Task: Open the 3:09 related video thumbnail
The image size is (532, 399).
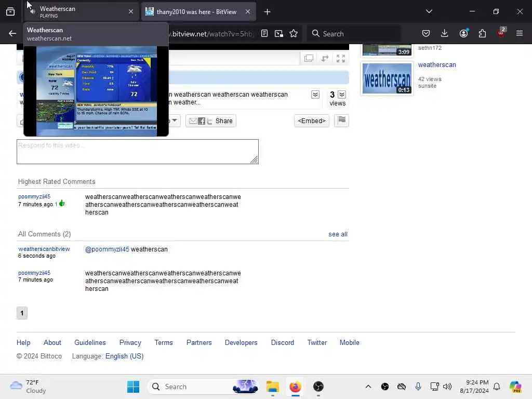Action: 387,50
